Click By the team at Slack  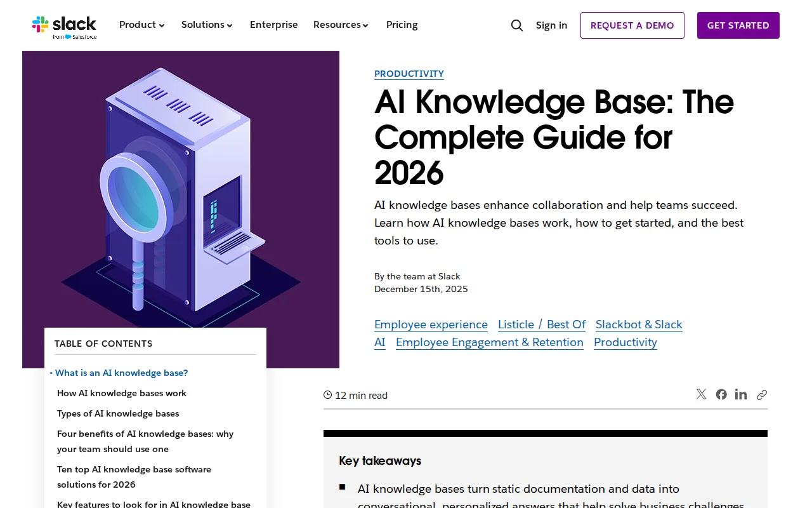pyautogui.click(x=417, y=276)
